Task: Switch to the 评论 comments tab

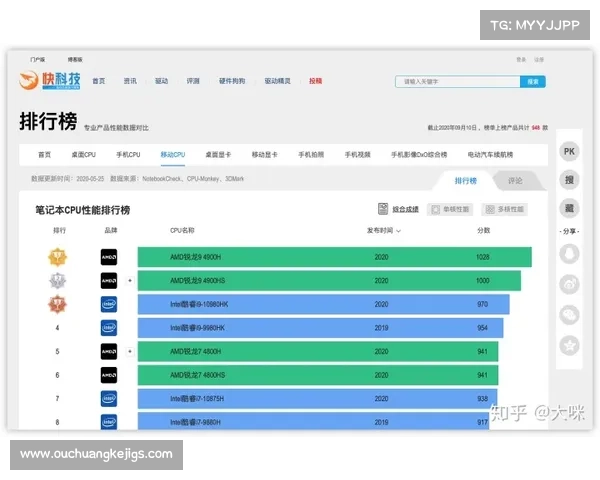Action: [x=515, y=181]
